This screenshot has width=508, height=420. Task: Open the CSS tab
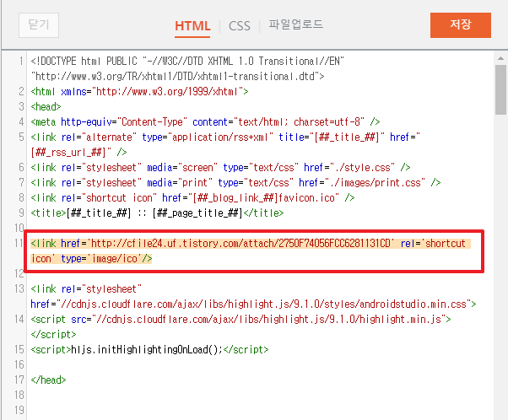point(240,26)
